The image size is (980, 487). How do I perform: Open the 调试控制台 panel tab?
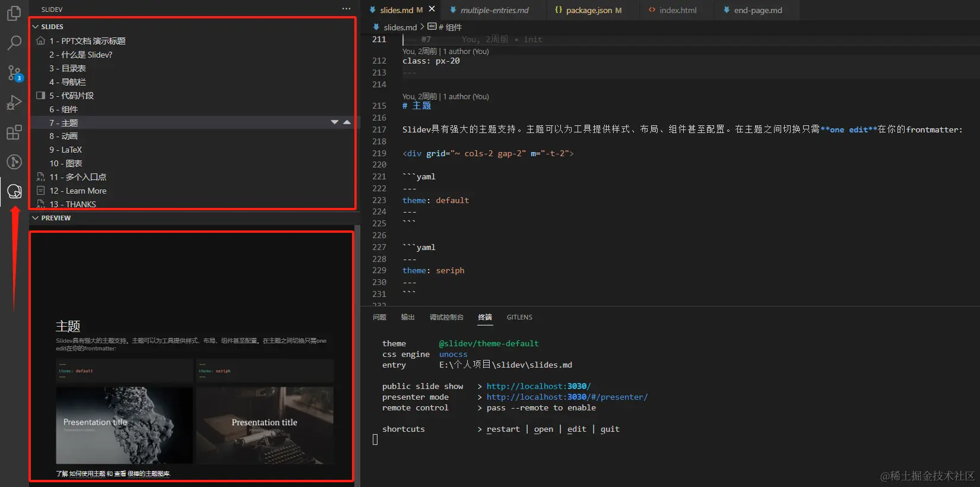(446, 317)
